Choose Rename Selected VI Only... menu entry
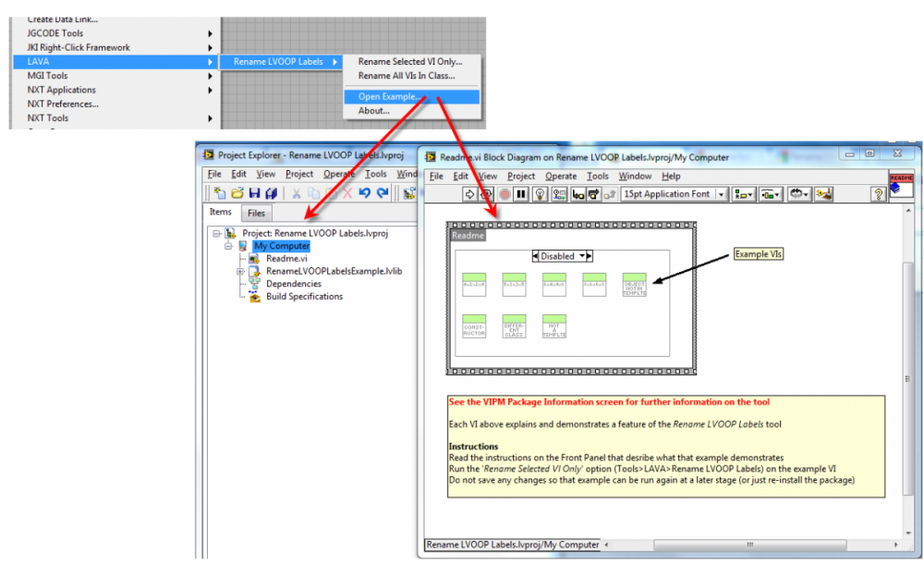This screenshot has width=924, height=564. click(x=411, y=61)
